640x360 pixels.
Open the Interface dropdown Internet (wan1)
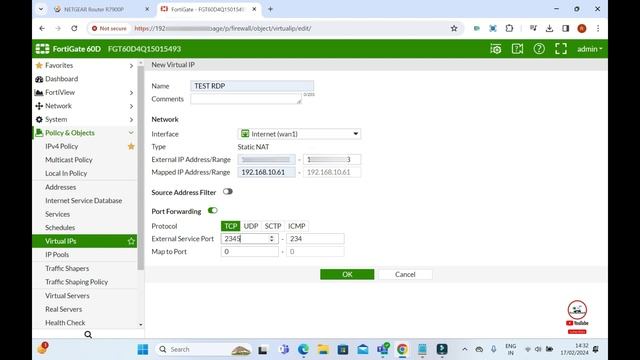point(299,134)
